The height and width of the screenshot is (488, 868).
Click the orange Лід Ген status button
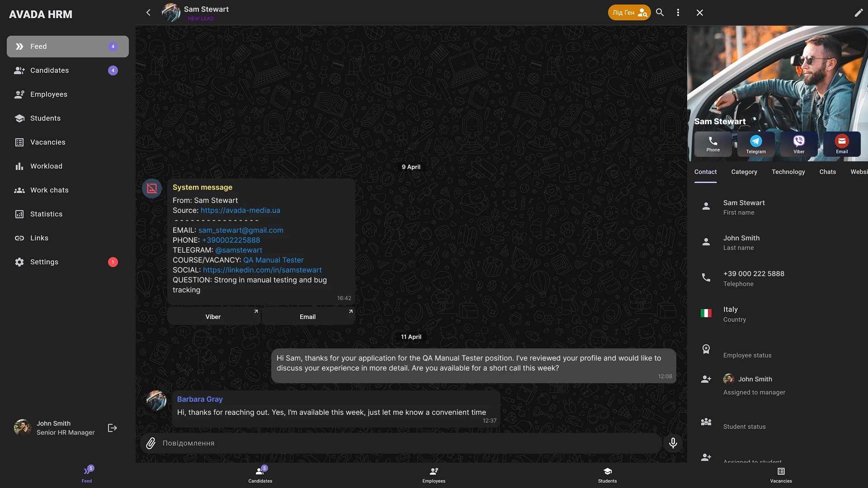coord(629,13)
